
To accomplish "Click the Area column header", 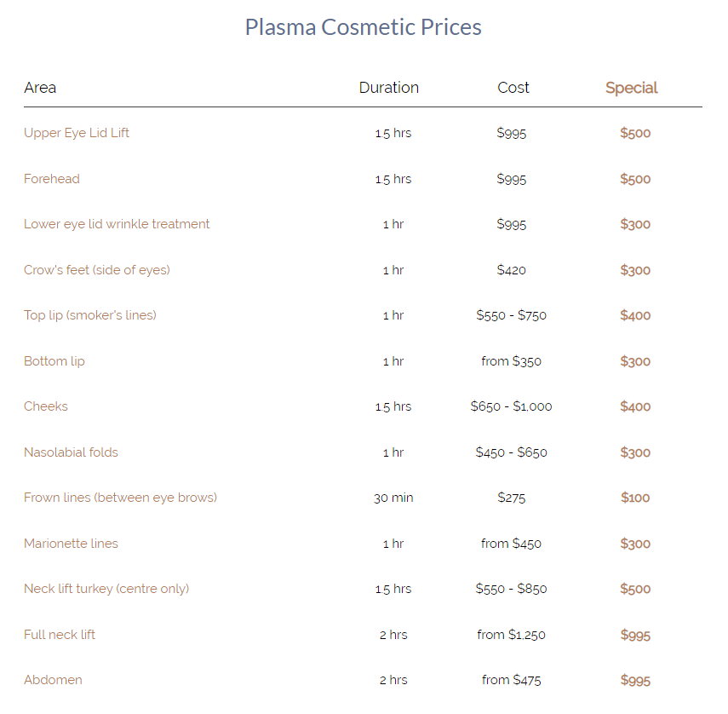I will pyautogui.click(x=40, y=88).
